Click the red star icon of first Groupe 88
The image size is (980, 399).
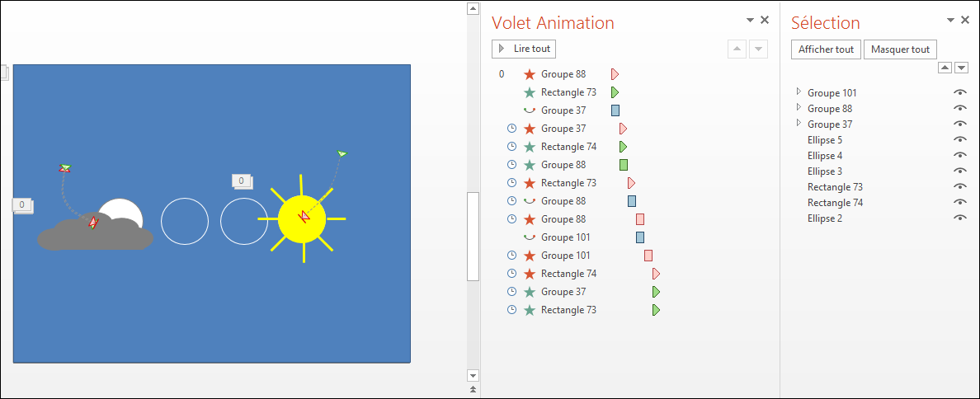(530, 74)
